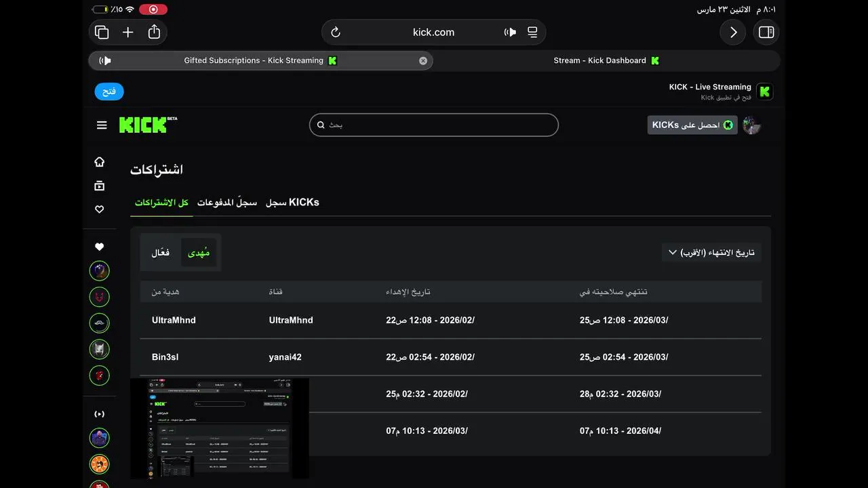The image size is (868, 488).
Task: Open the white mask avatar channel
Action: coord(100,349)
